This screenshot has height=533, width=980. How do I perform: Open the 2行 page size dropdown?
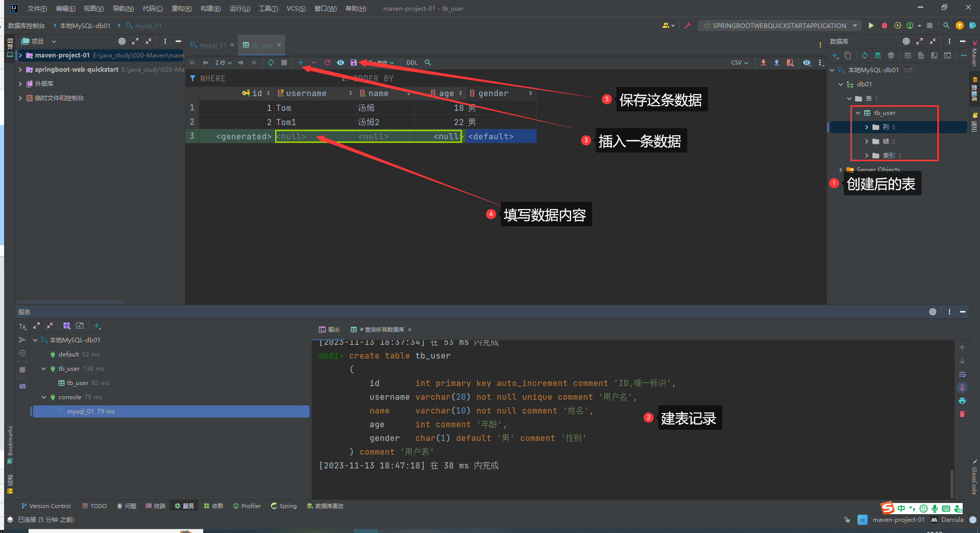[224, 63]
